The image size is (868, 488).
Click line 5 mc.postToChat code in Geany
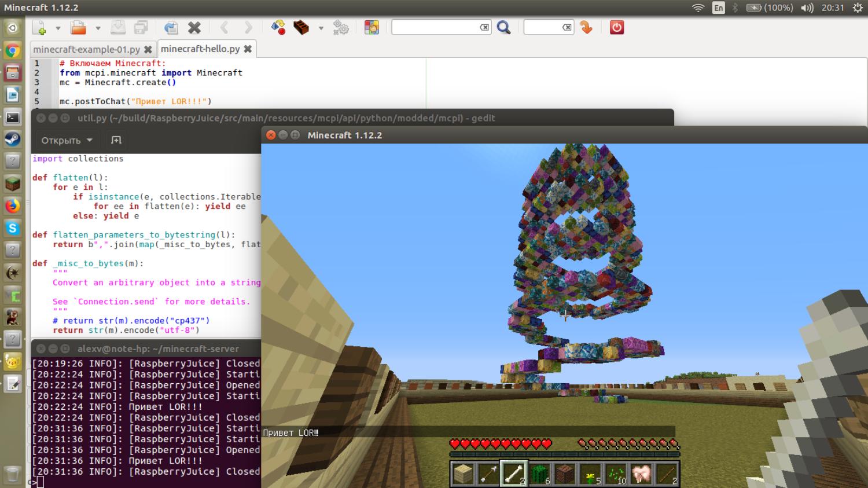click(135, 101)
